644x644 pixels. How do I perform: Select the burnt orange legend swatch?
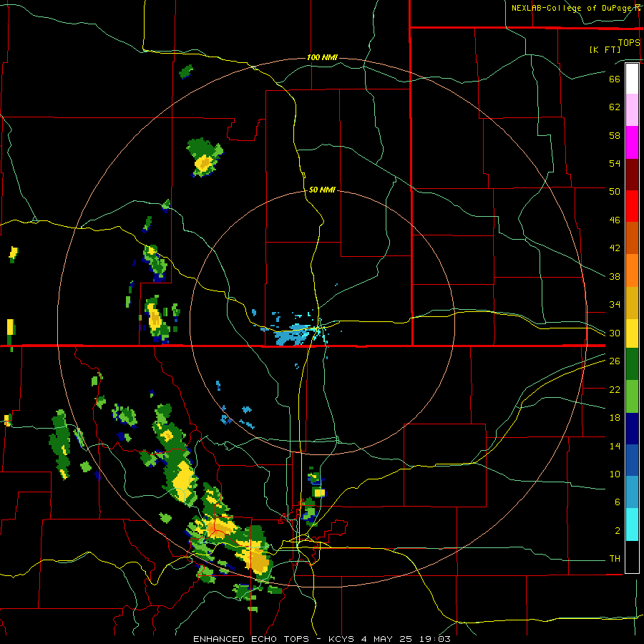click(x=632, y=238)
